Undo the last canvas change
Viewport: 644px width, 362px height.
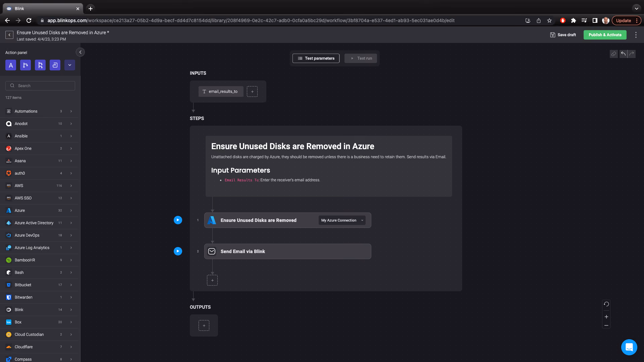(x=623, y=54)
